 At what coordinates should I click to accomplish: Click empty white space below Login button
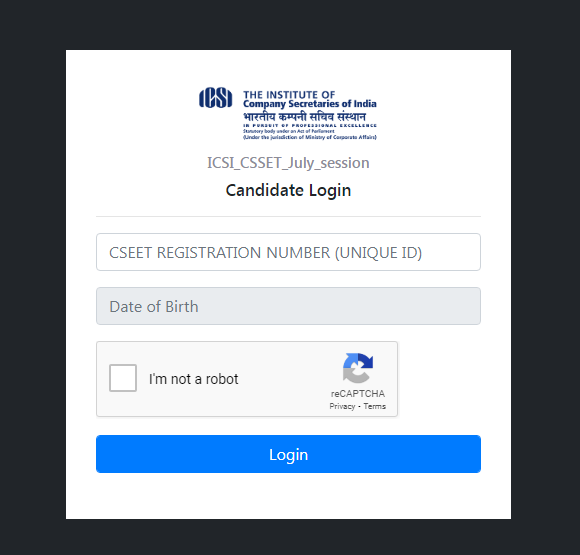tap(289, 496)
